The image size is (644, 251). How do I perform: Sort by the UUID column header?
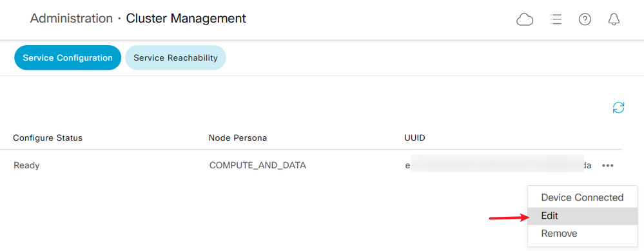coord(415,138)
